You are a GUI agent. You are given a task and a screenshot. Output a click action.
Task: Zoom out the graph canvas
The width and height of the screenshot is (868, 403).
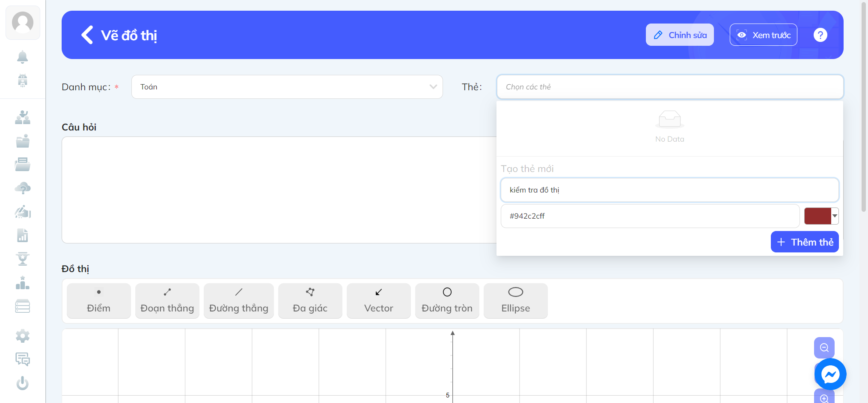(824, 348)
